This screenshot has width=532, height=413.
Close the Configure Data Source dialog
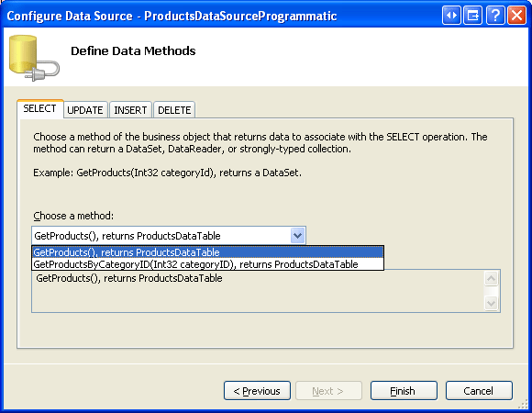click(516, 16)
